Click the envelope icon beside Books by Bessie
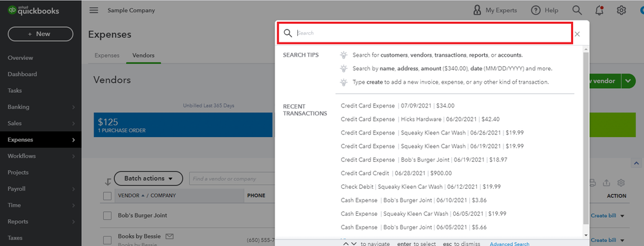The height and width of the screenshot is (246, 644). coord(169,236)
